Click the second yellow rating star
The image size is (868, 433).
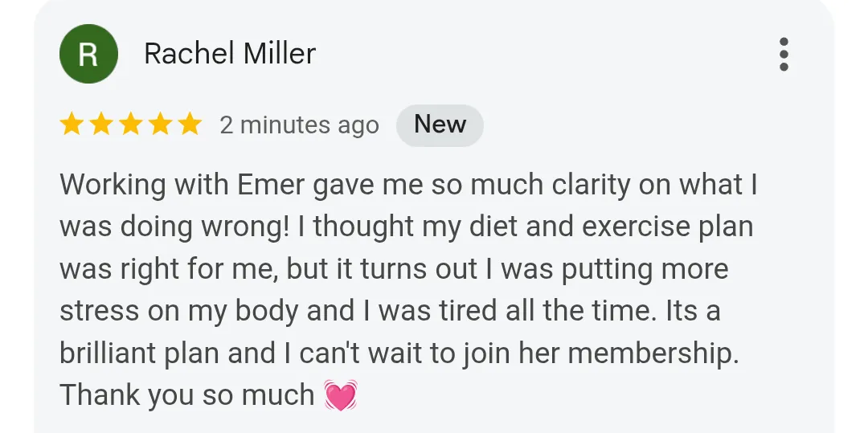[x=101, y=125]
